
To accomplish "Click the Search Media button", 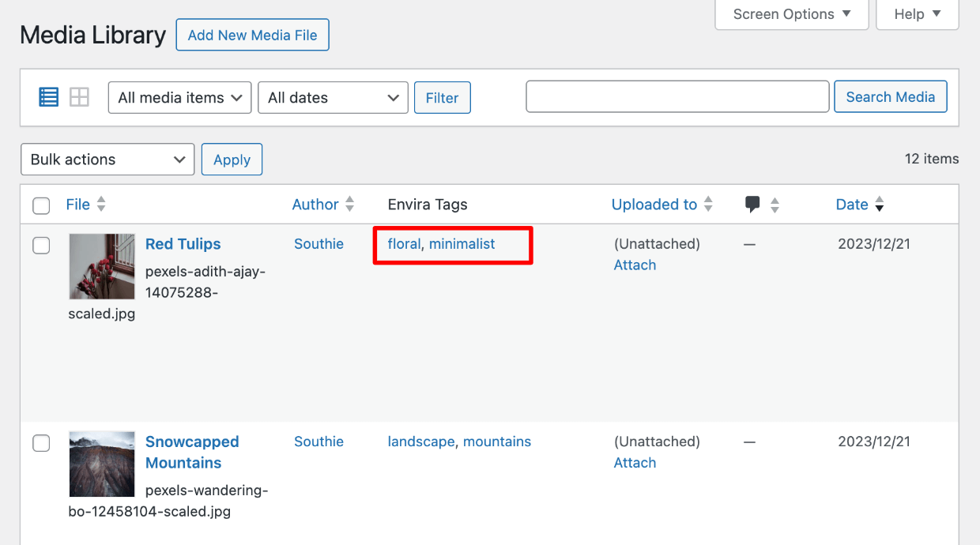I will [891, 97].
